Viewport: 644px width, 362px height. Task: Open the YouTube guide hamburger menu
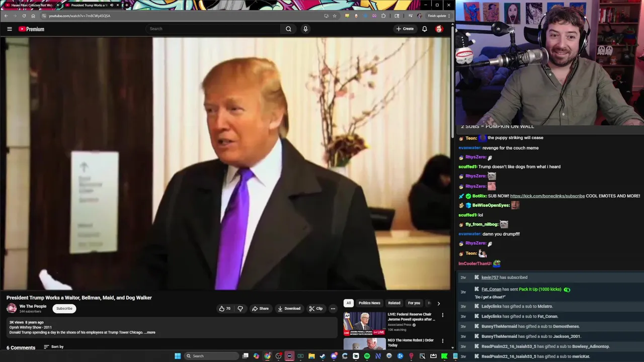tap(9, 29)
